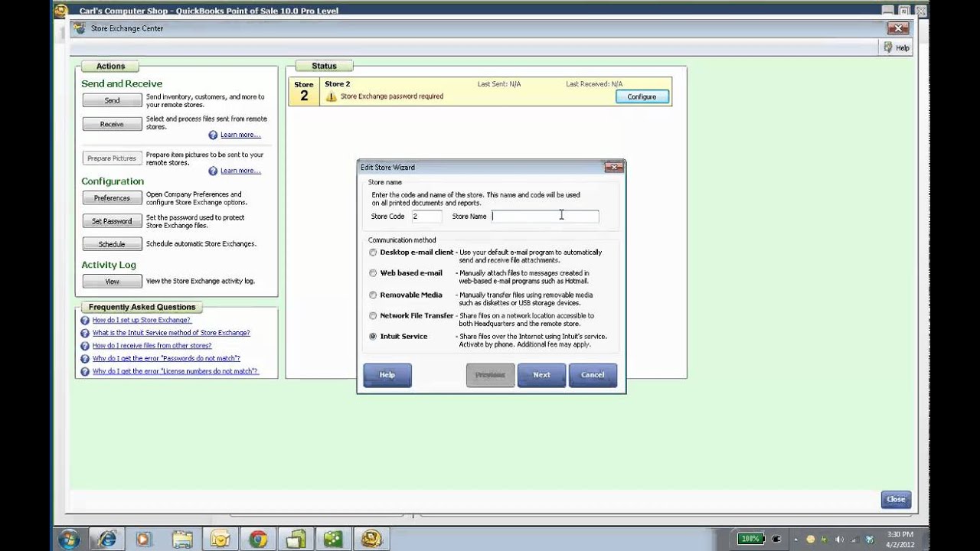Open the Schedule automatic exchanges button

112,244
